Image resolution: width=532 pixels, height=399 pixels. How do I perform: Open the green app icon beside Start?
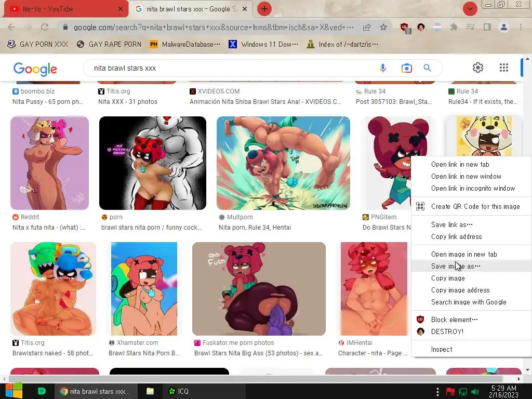click(42, 391)
